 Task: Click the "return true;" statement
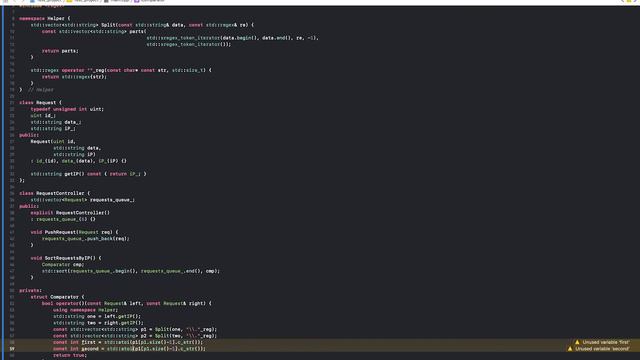(x=70, y=355)
